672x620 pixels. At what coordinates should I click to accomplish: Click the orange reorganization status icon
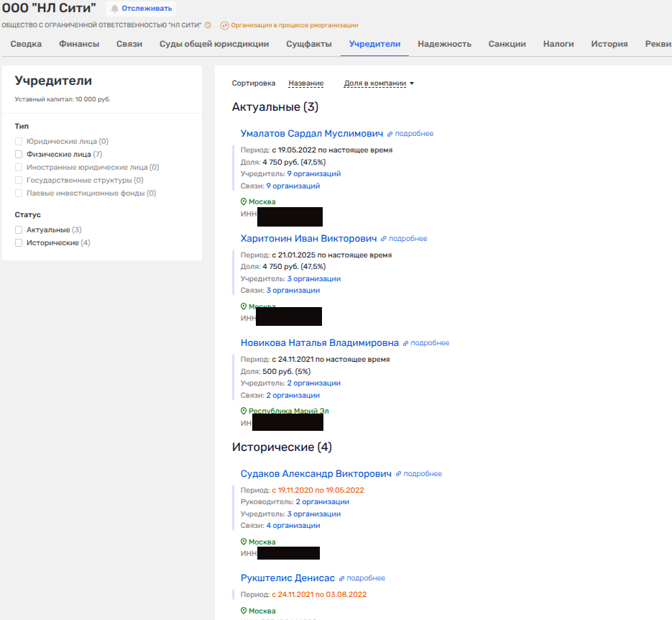coord(224,25)
